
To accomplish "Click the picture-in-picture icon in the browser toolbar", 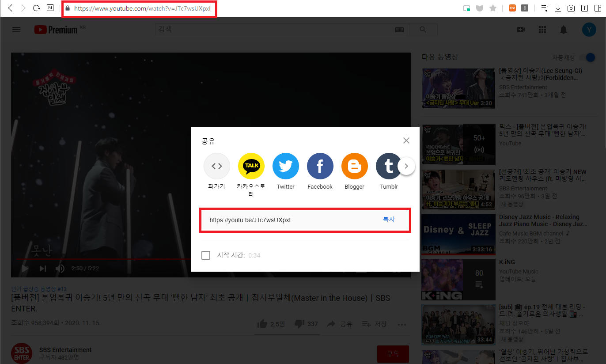I will click(466, 8).
